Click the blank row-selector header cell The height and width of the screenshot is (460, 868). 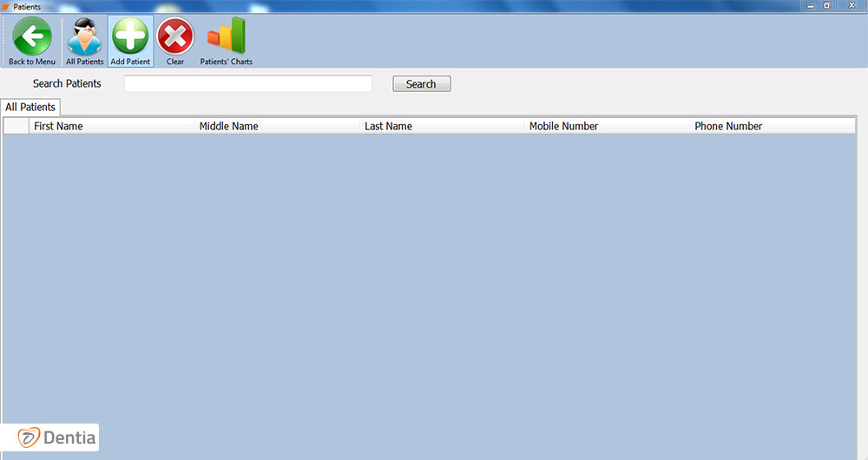click(16, 127)
